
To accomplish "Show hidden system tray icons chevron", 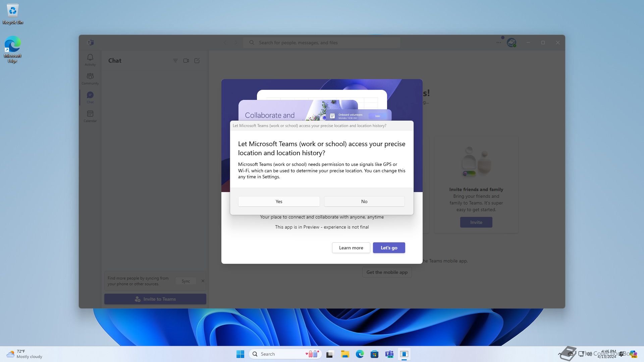I will tap(560, 354).
